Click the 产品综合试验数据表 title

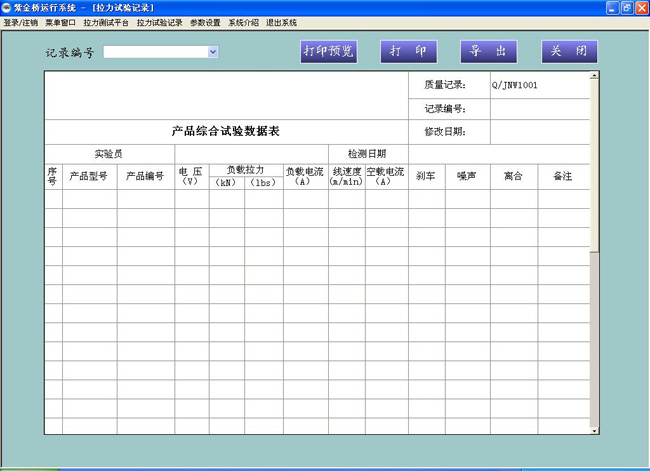click(x=226, y=131)
